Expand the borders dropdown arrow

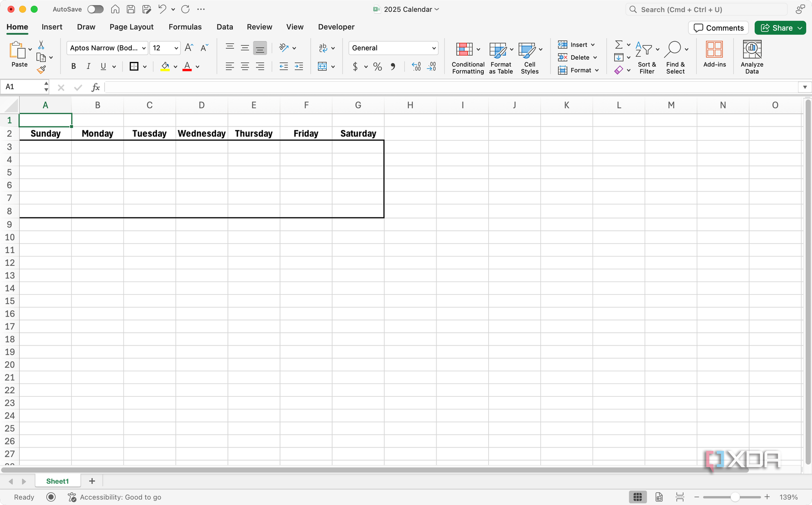coord(145,67)
